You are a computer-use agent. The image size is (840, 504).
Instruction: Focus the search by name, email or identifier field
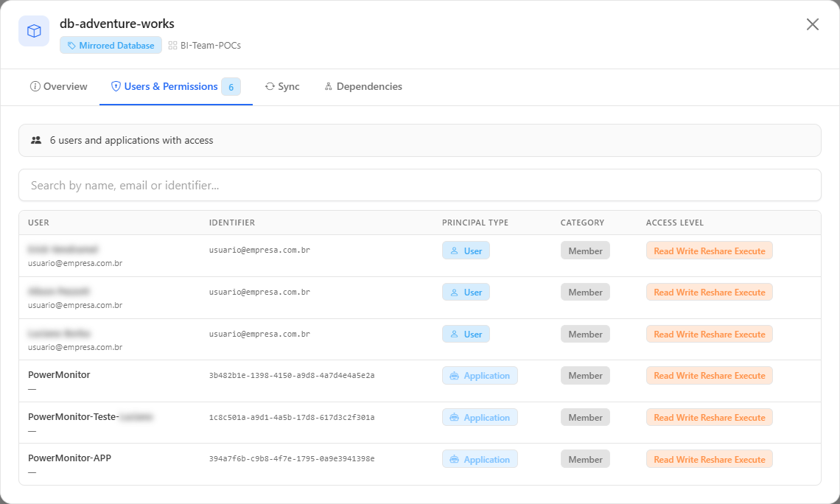pos(420,186)
